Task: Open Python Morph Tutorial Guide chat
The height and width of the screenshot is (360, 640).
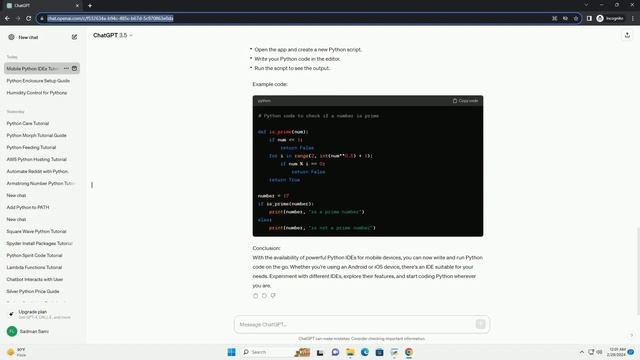Action: coord(36,135)
